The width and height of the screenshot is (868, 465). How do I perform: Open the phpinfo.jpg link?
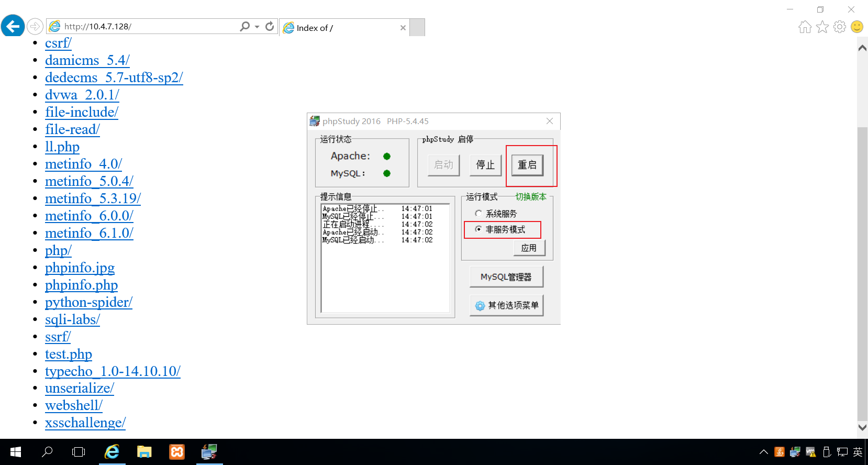click(x=80, y=268)
